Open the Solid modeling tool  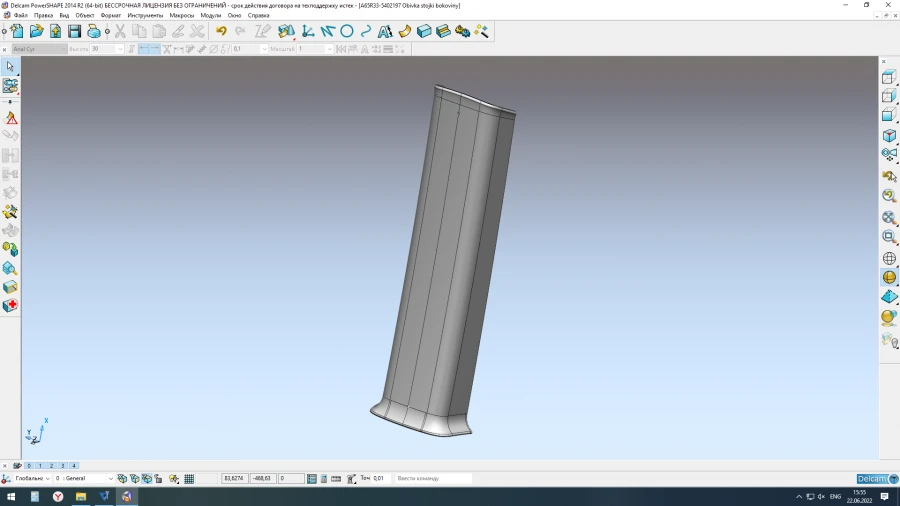pyautogui.click(x=424, y=31)
